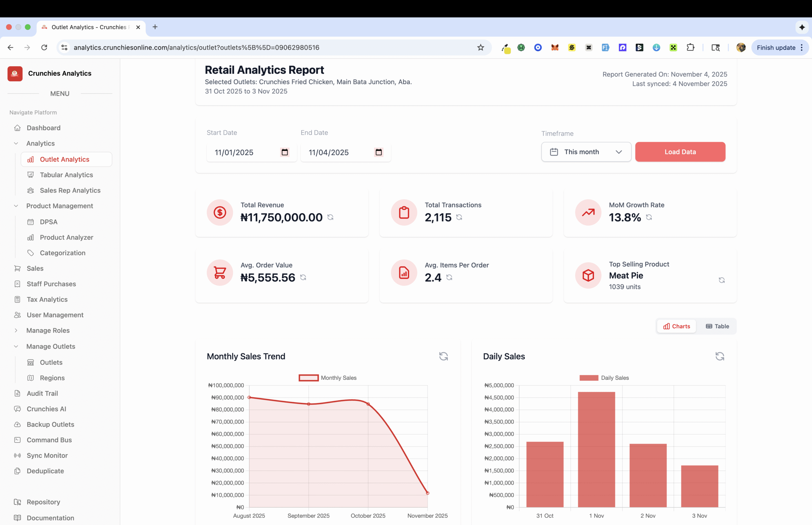Open Tabular Analytics page
The width and height of the screenshot is (812, 525).
click(x=66, y=175)
